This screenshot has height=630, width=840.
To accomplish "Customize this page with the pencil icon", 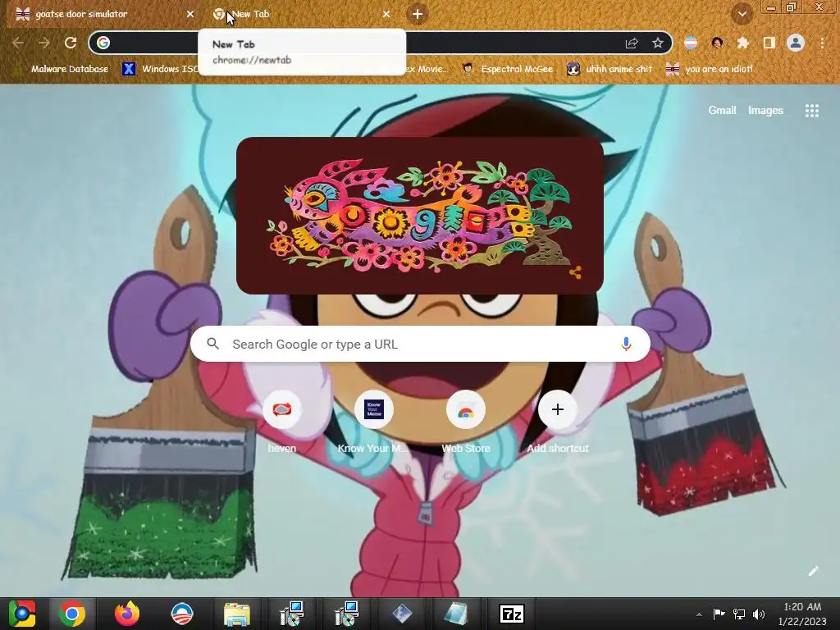I will pos(813,571).
